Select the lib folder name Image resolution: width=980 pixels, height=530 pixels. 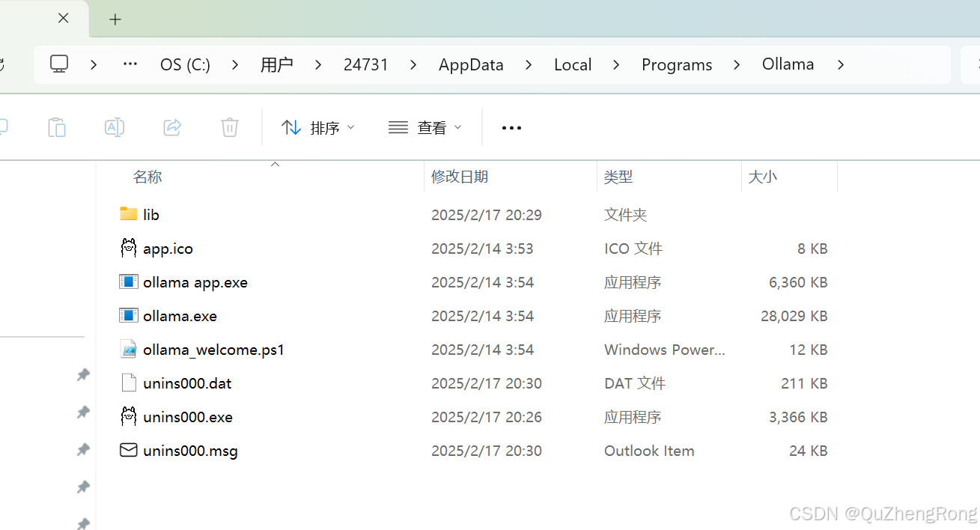pyautogui.click(x=151, y=215)
